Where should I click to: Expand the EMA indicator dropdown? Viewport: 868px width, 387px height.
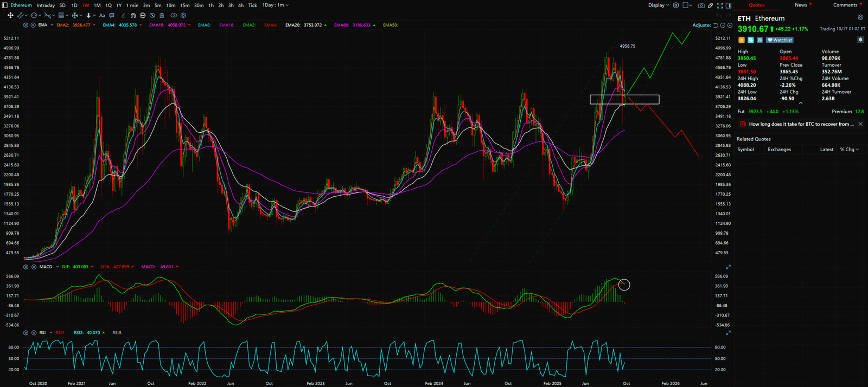pos(52,25)
